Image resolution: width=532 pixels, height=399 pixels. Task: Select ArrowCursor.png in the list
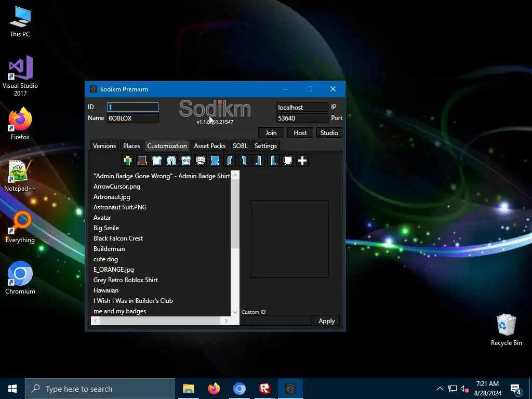click(161, 187)
